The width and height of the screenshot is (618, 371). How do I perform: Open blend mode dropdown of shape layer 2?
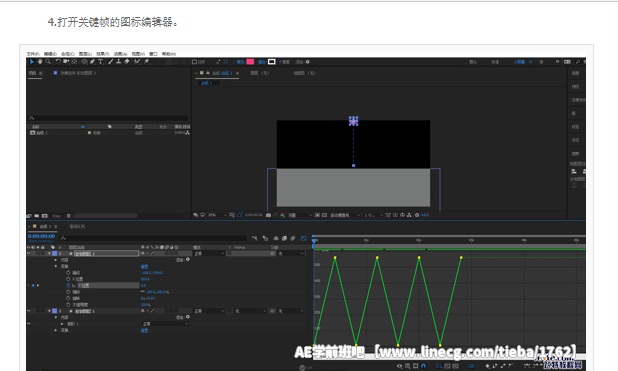pyautogui.click(x=209, y=254)
